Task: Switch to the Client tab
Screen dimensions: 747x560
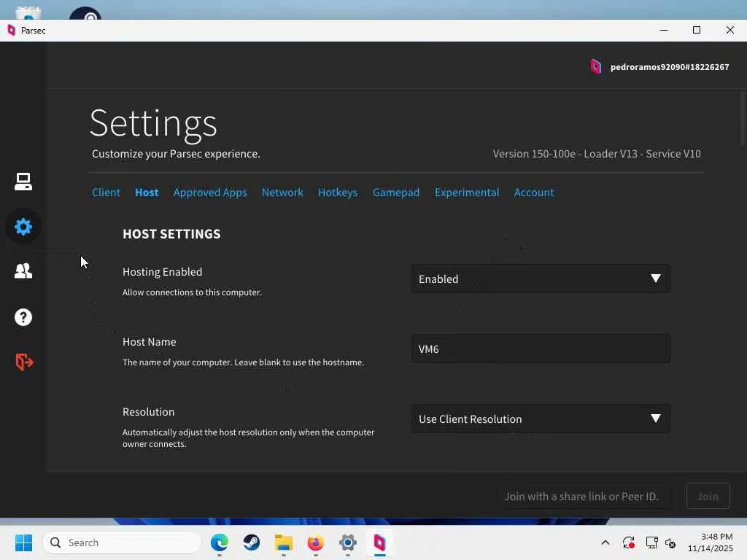Action: tap(106, 192)
